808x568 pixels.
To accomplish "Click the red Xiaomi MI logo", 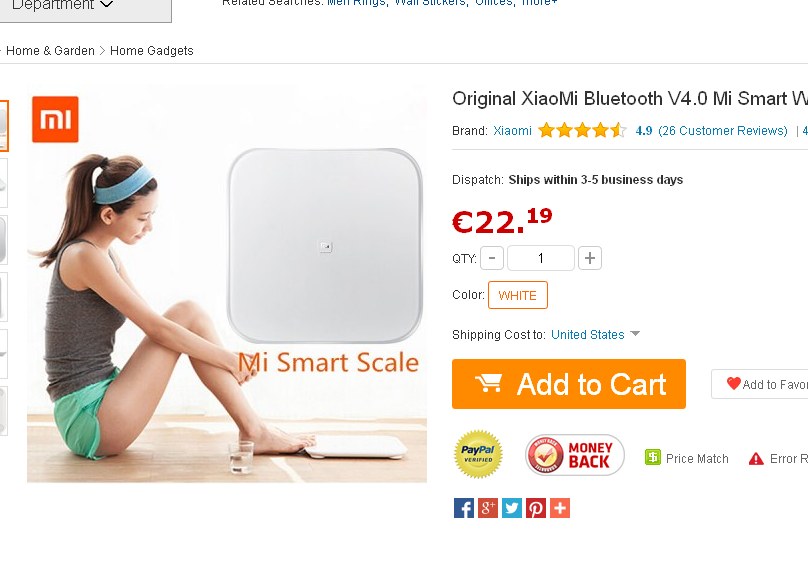I will point(55,119).
